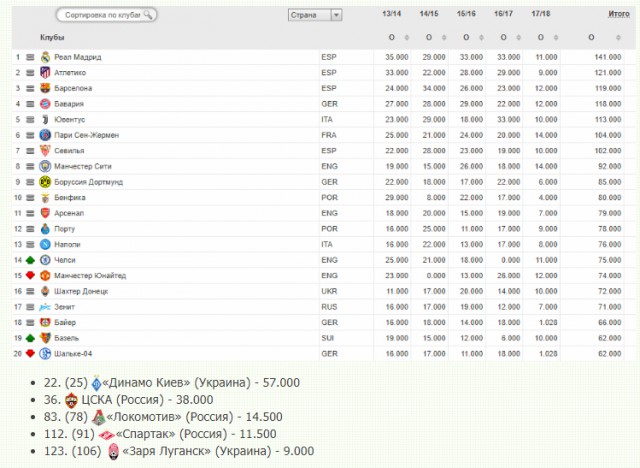The width and height of the screenshot is (640, 468).
Task: Click the Chelsea club crest
Action: click(x=45, y=260)
